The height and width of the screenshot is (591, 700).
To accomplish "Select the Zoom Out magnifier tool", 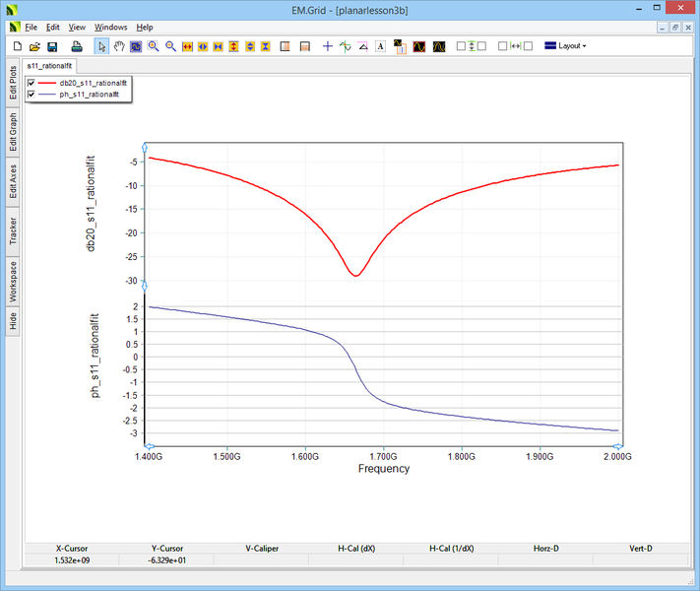I will [x=170, y=46].
